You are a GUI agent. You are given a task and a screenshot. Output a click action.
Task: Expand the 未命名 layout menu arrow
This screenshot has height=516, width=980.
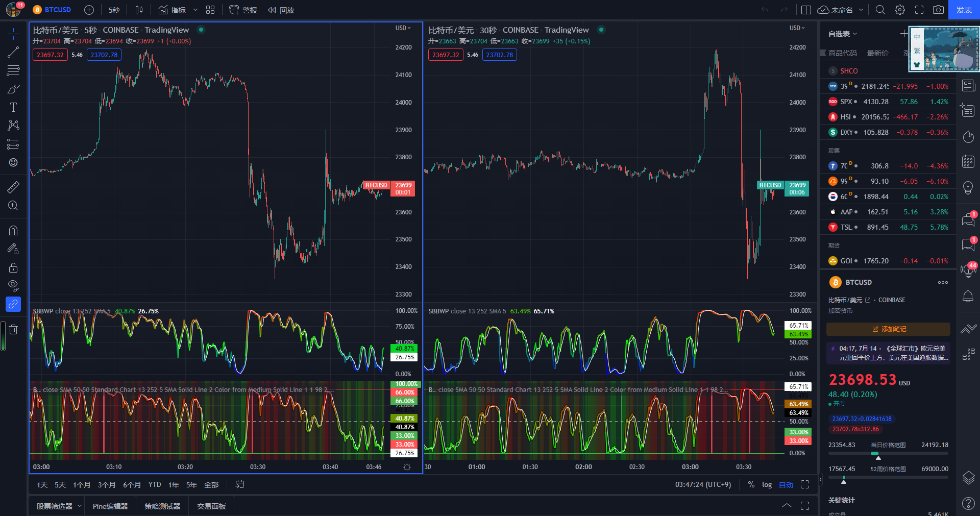pyautogui.click(x=861, y=10)
